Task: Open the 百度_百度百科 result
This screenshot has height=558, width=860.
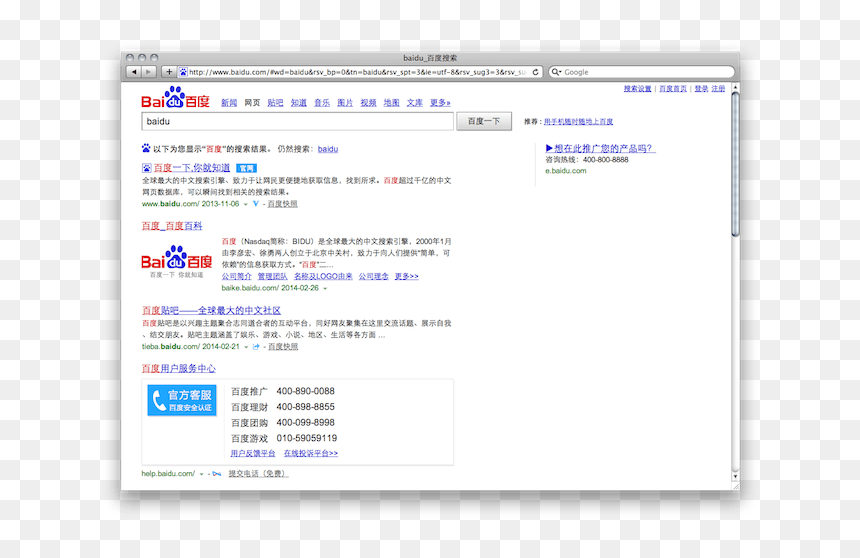Action: (172, 226)
